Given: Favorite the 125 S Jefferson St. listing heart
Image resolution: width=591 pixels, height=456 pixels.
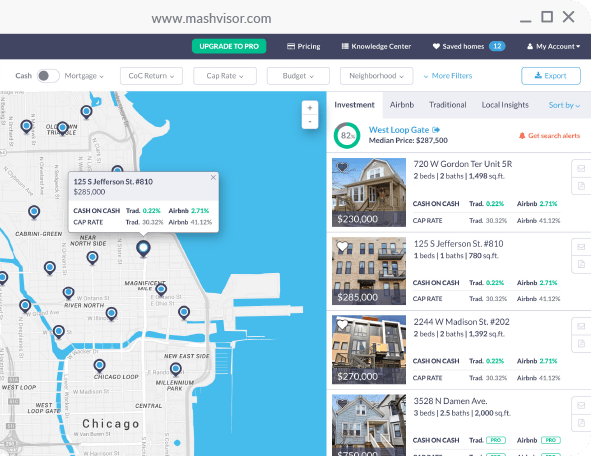Looking at the screenshot, I should [x=342, y=246].
